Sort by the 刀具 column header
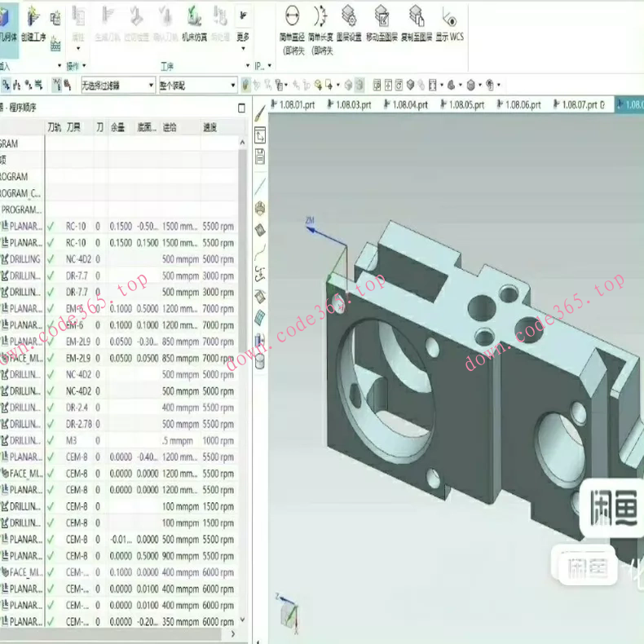The width and height of the screenshot is (644, 644). click(74, 127)
